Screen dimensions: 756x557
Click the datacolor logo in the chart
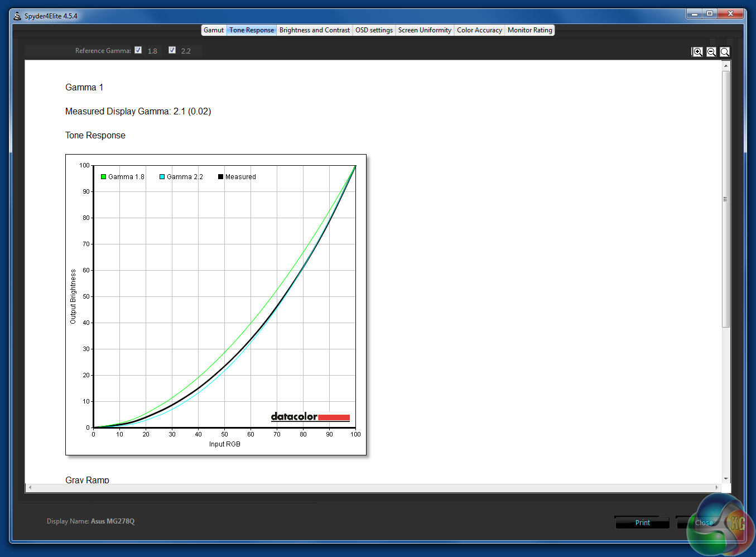click(310, 416)
